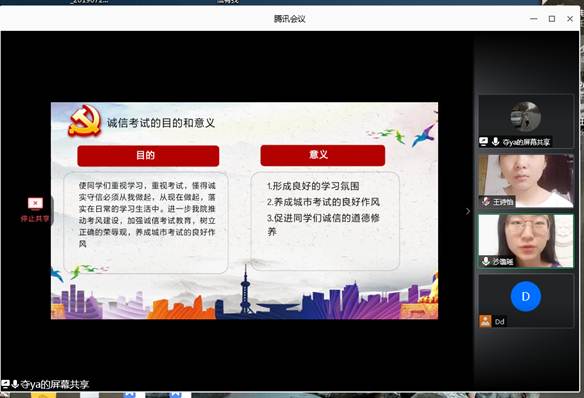Click microphone icon in bottom-left status bar
584x398 pixels.
[x=15, y=384]
